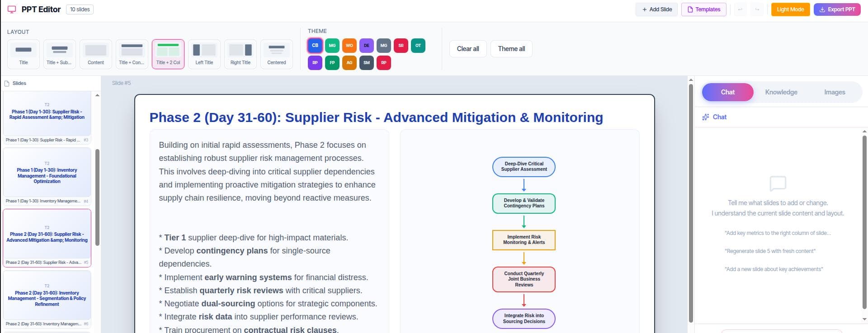The image size is (868, 333).
Task: Select the purple RP theme swatch
Action: (x=315, y=62)
